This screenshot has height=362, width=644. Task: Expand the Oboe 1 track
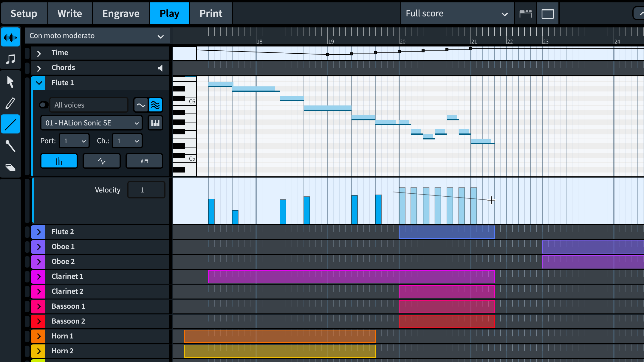point(38,247)
